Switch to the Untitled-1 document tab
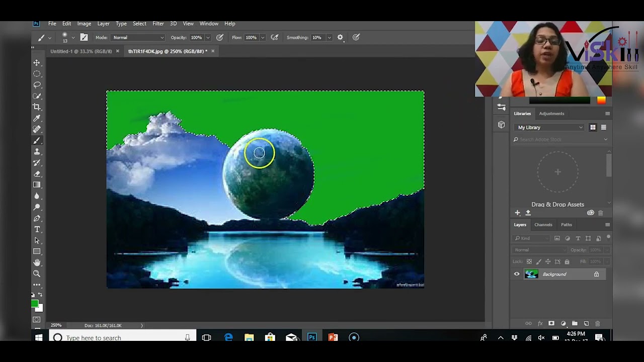 pos(81,51)
